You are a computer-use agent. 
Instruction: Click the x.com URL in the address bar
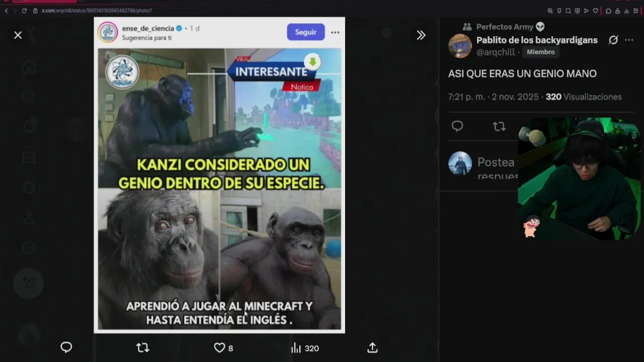point(97,11)
